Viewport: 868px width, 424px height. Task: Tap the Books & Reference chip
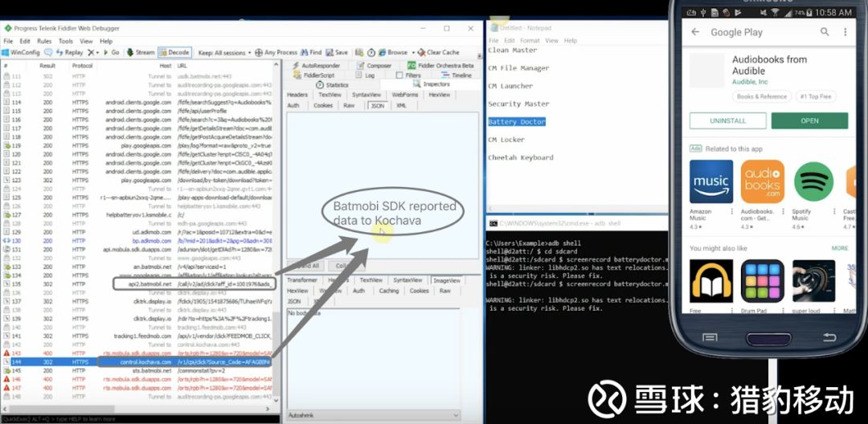coord(761,96)
